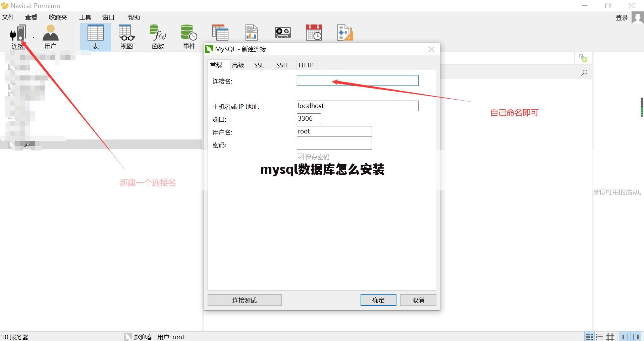Select the Table toolbar icon
644x341 pixels.
(x=96, y=37)
